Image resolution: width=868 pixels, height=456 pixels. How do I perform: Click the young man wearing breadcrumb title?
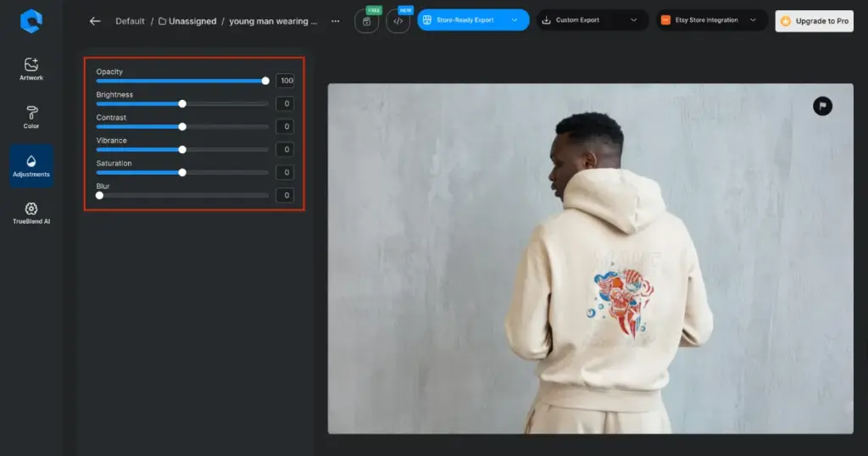(273, 21)
